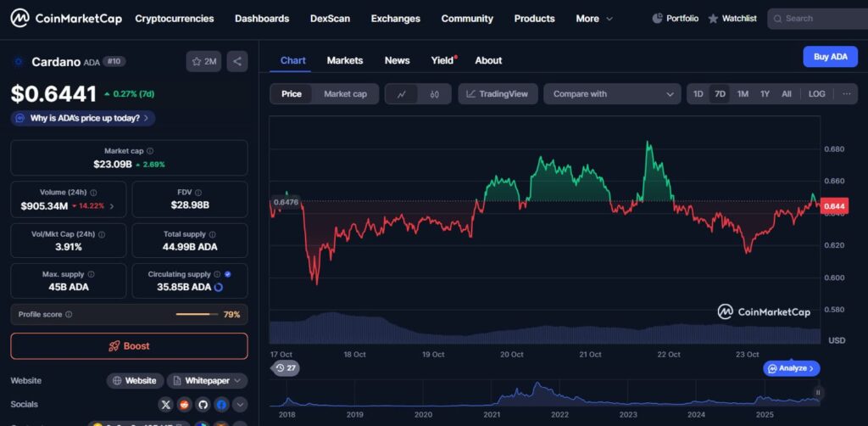868x426 pixels.
Task: Switch to the Markets tab
Action: point(344,60)
